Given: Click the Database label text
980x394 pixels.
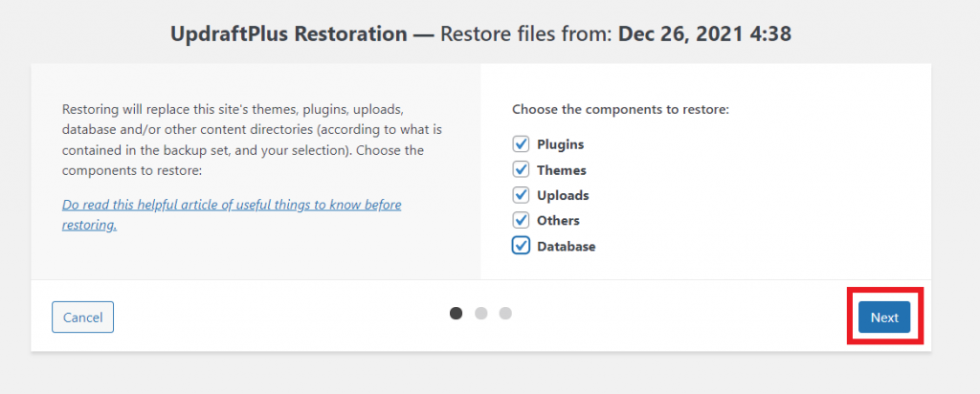Looking at the screenshot, I should 567,247.
